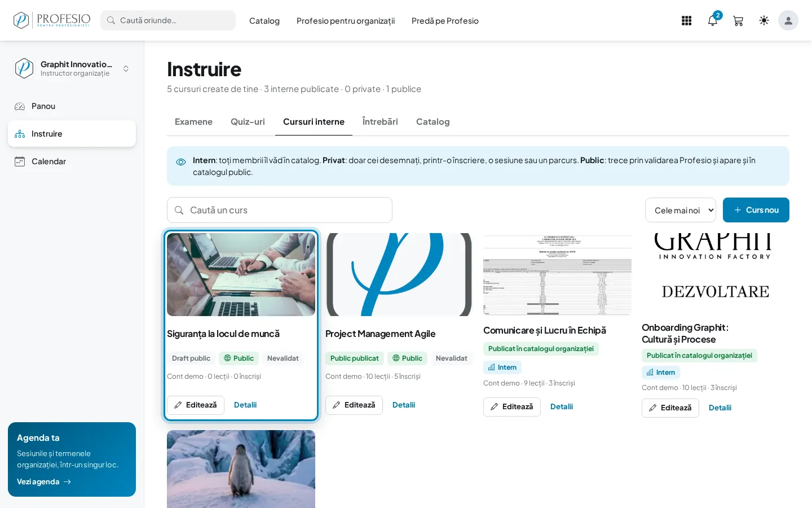Image resolution: width=812 pixels, height=508 pixels.
Task: Click the Public badge on Project Management Agile
Action: tap(407, 358)
